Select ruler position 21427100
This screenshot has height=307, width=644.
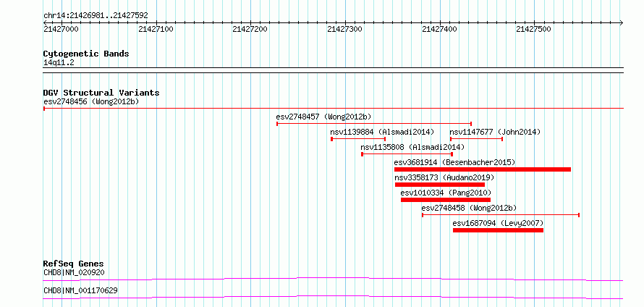click(x=156, y=30)
